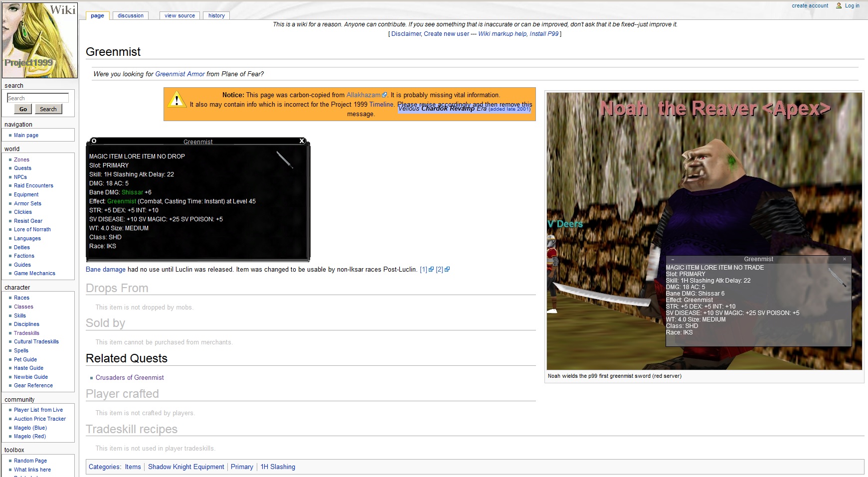This screenshot has height=477, width=868.
Task: Click the Project1999 Wiki logo
Action: (40, 40)
